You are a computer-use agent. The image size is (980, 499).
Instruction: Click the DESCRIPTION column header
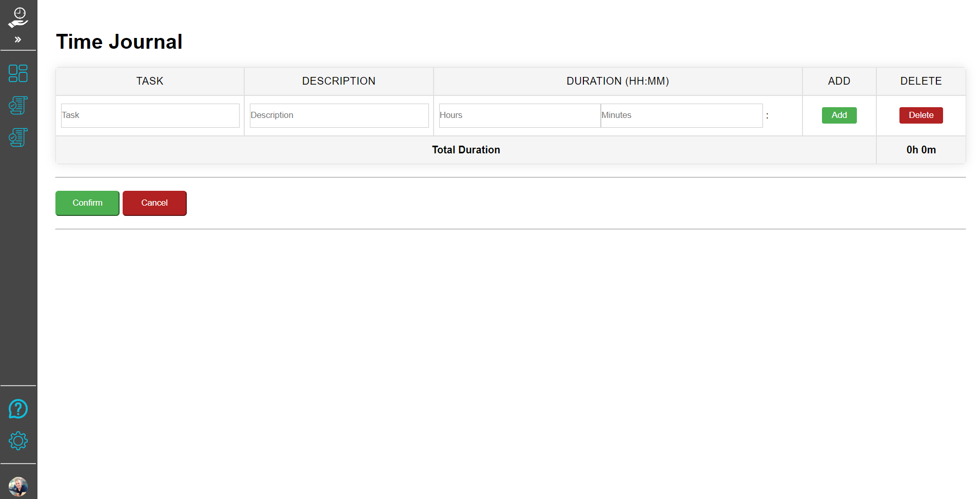point(339,81)
